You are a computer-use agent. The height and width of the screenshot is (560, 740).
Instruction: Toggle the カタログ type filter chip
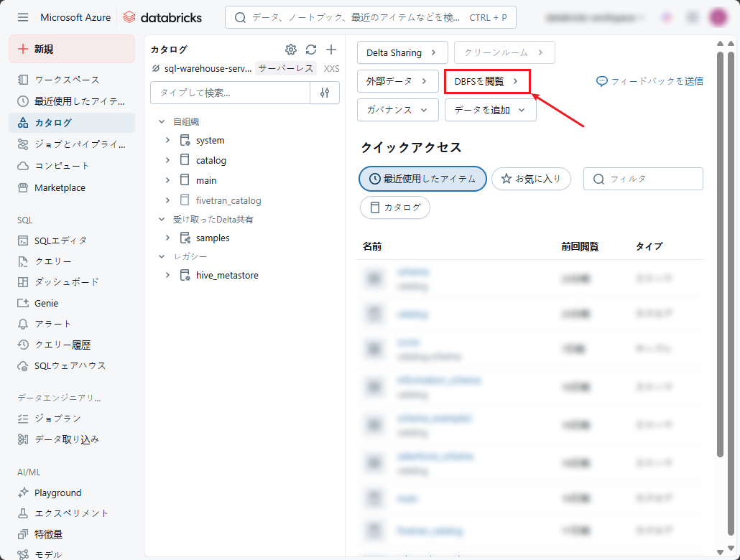coord(394,207)
